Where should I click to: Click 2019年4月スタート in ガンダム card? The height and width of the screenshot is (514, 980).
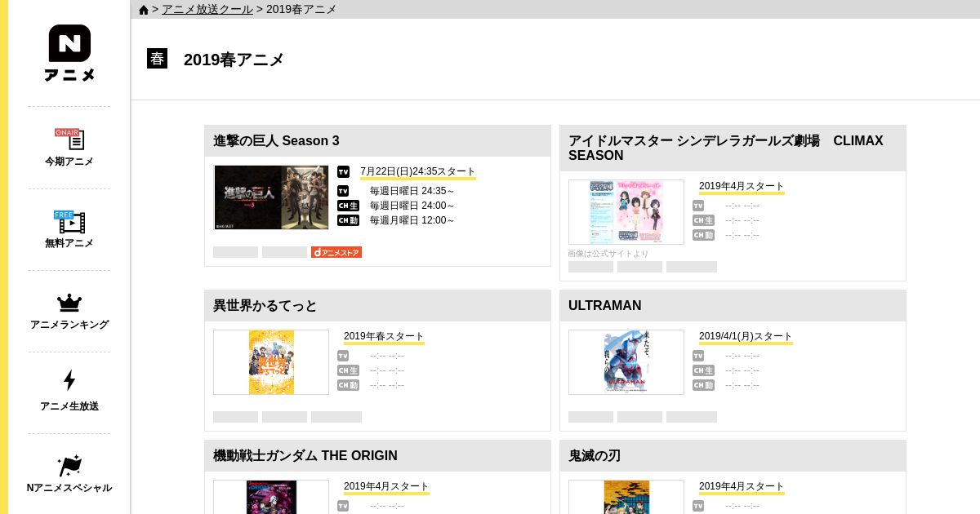[x=386, y=486]
